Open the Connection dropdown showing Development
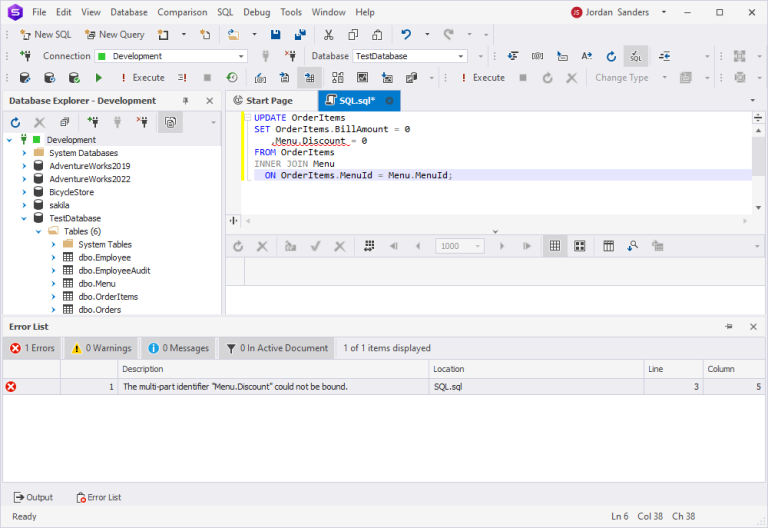768x528 pixels. pos(171,56)
